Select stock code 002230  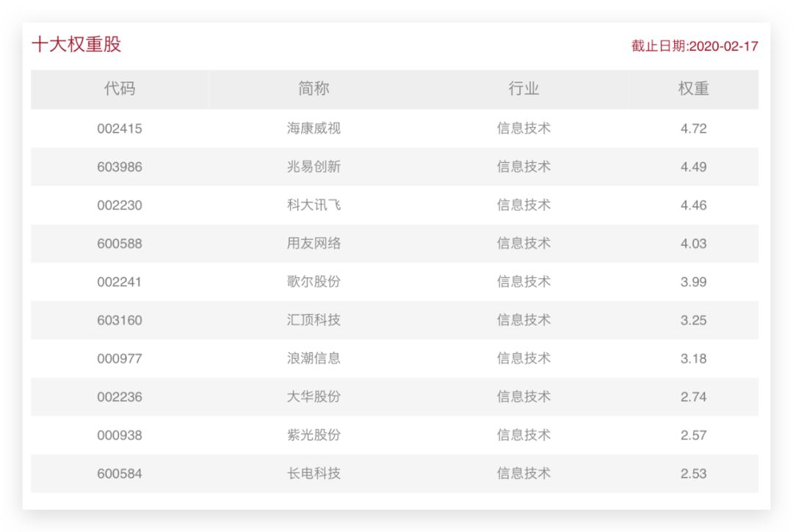(x=120, y=205)
